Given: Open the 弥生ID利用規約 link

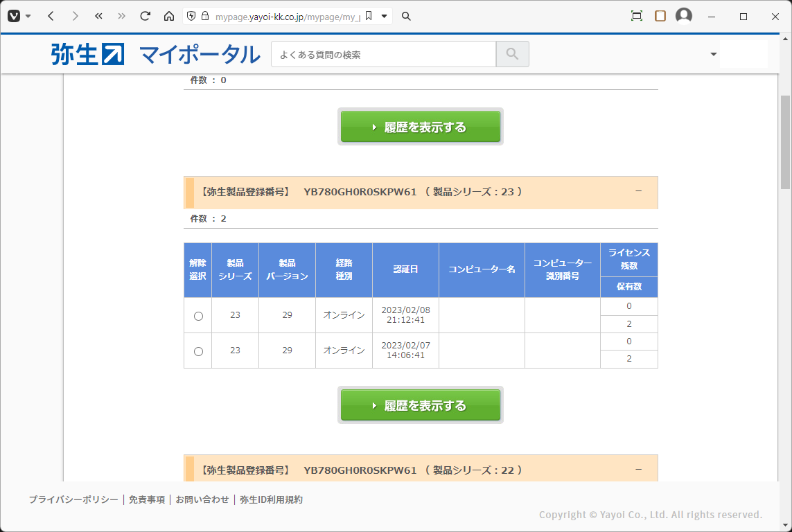Looking at the screenshot, I should point(271,499).
